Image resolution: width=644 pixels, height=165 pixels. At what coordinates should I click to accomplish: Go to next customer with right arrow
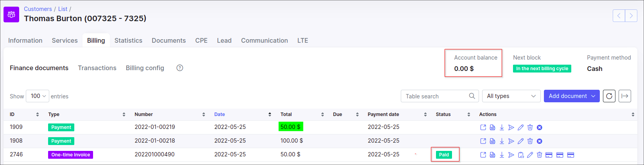click(x=631, y=16)
